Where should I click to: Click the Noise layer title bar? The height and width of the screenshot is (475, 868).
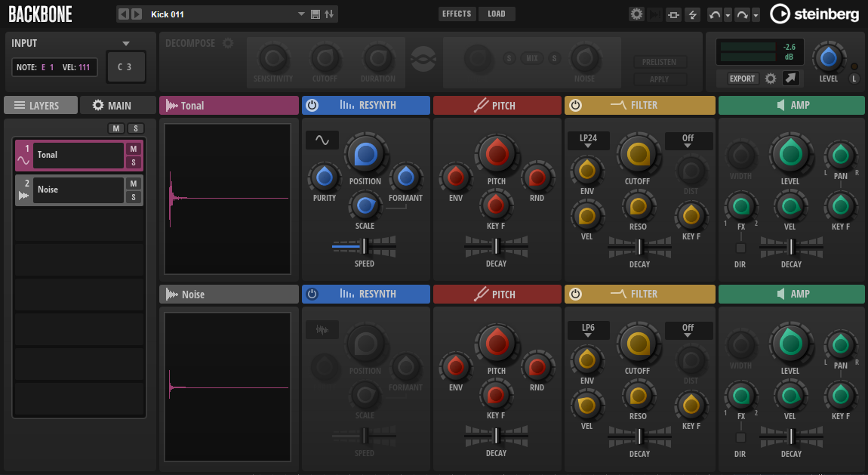[x=229, y=294]
